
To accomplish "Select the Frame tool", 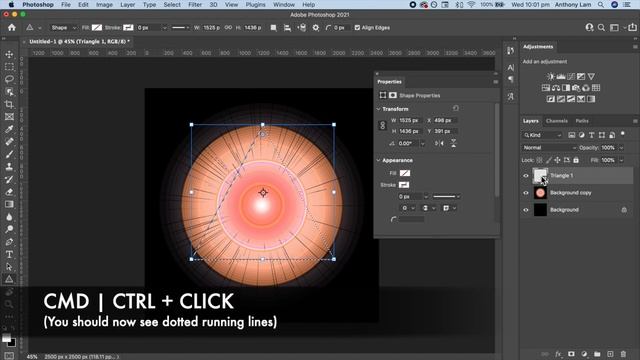I will (9, 117).
